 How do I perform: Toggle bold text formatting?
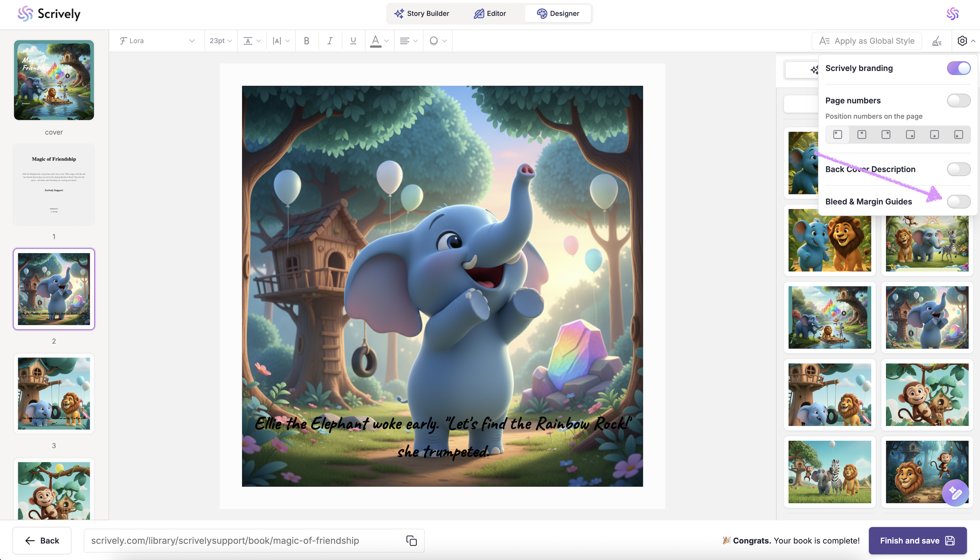(x=306, y=41)
